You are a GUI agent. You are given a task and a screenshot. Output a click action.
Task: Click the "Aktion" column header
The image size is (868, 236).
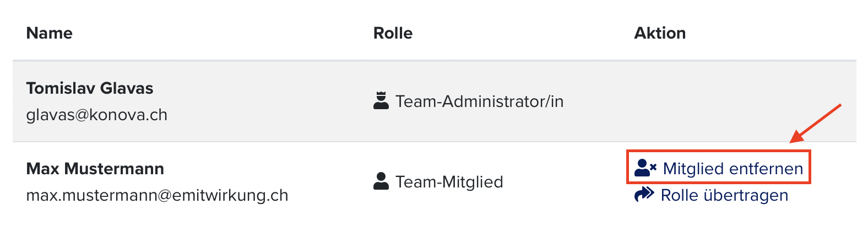pos(660,33)
